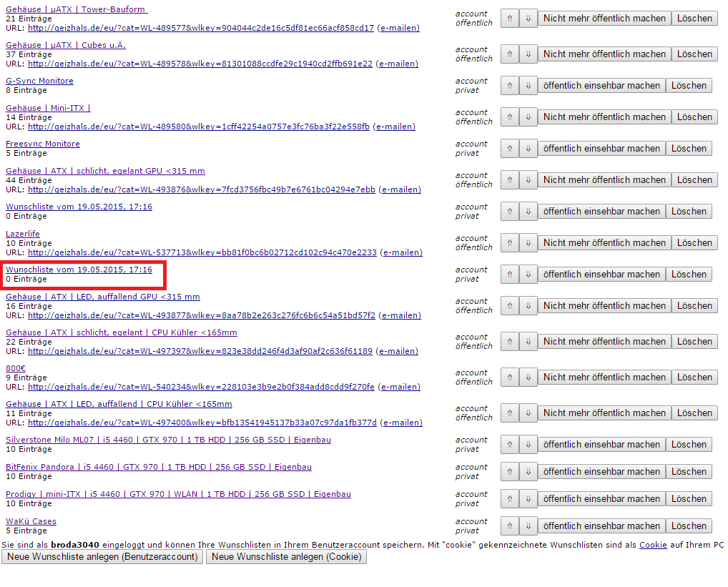Delete the Tower-Bauform wishlist
Screen dimensions: 728x587
click(694, 19)
